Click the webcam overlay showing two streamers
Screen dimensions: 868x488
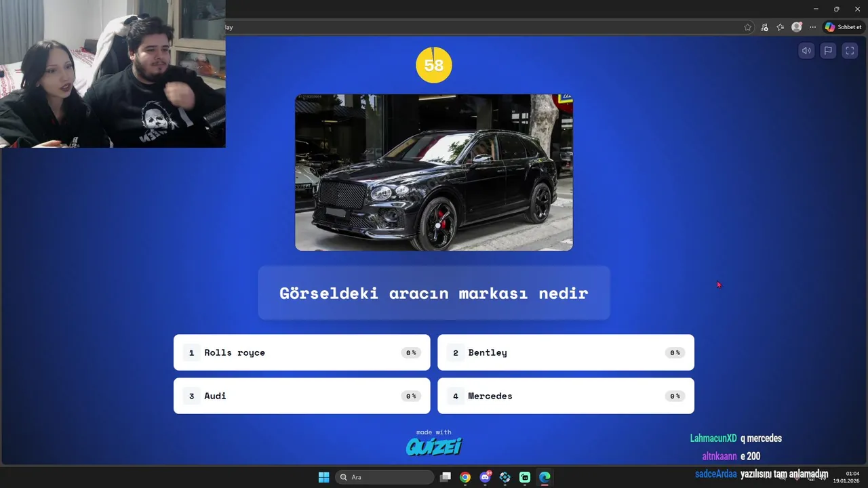point(113,74)
